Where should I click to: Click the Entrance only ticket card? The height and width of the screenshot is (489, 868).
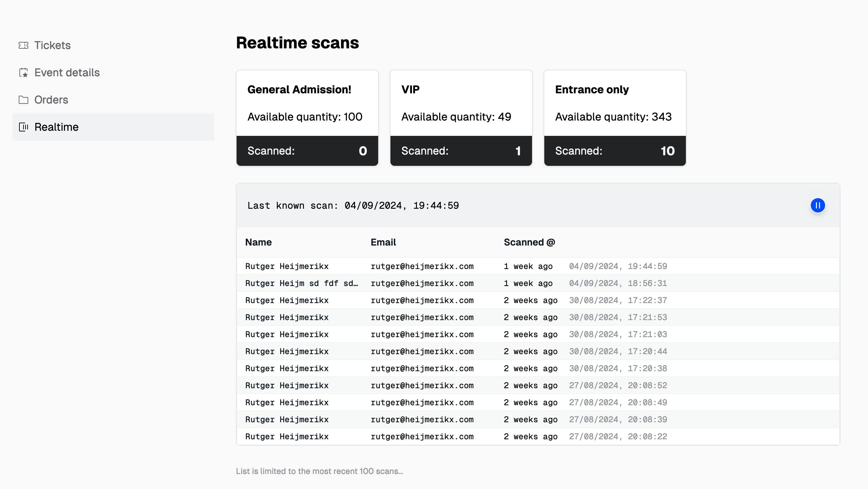click(x=615, y=104)
